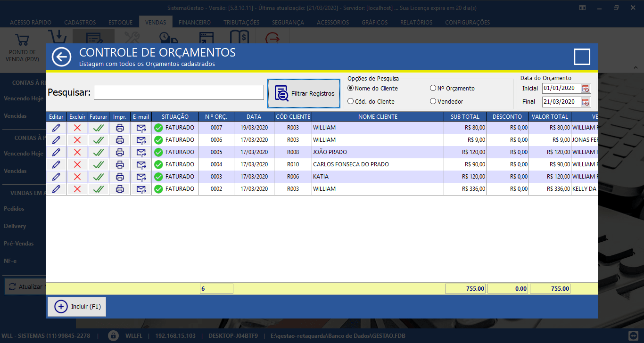Image resolution: width=644 pixels, height=343 pixels.
Task: Sort by NOME CLIENTE column header
Action: pos(378,116)
